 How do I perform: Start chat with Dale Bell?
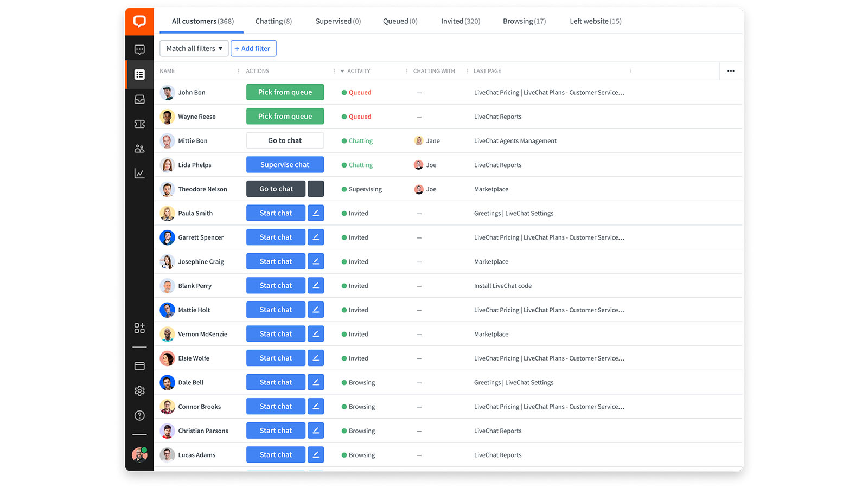(x=276, y=382)
